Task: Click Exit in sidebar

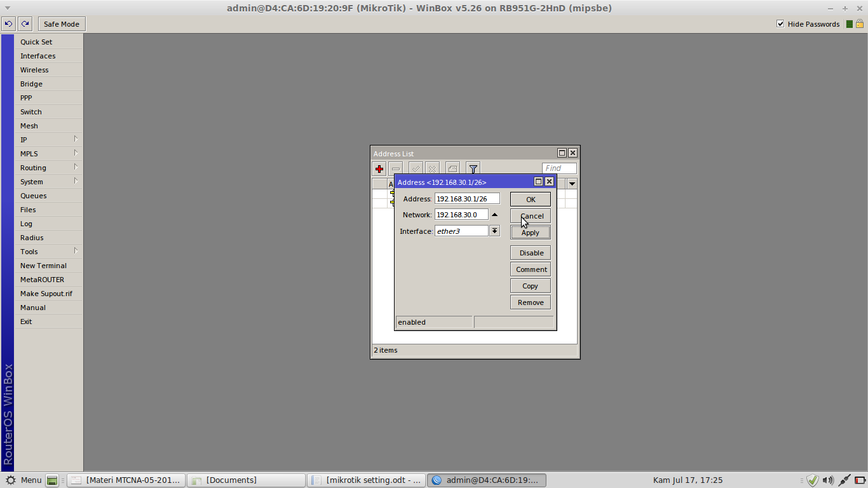Action: click(x=49, y=322)
